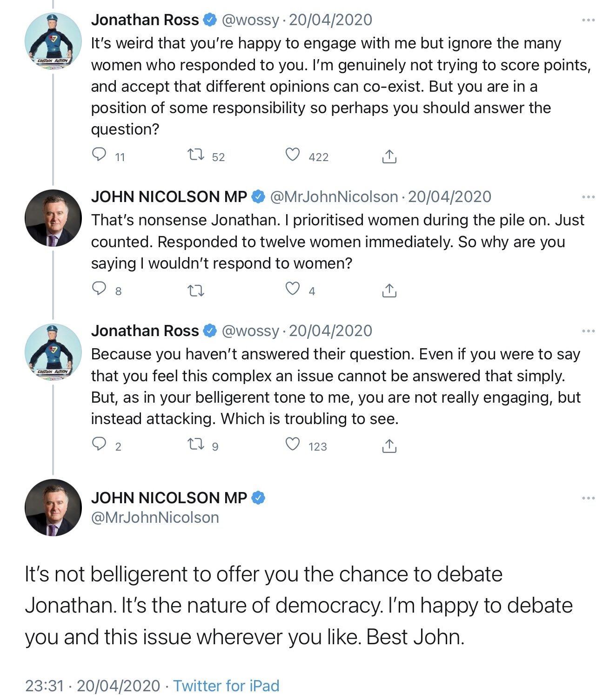Open Jonathan Ross's profile picture on the first tweet

53,42
